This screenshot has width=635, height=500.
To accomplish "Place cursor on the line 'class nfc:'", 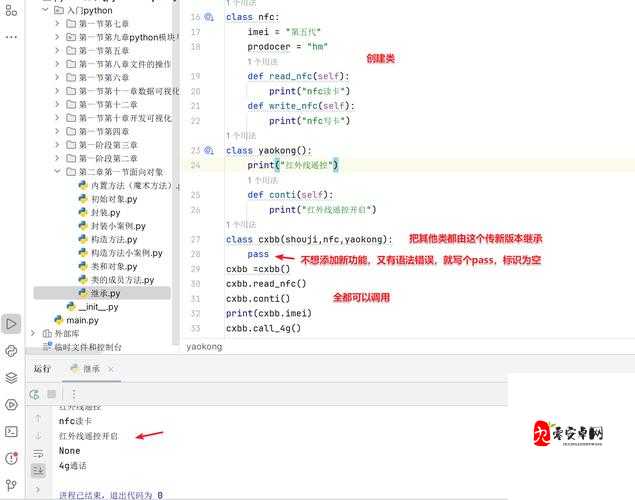I will point(253,17).
